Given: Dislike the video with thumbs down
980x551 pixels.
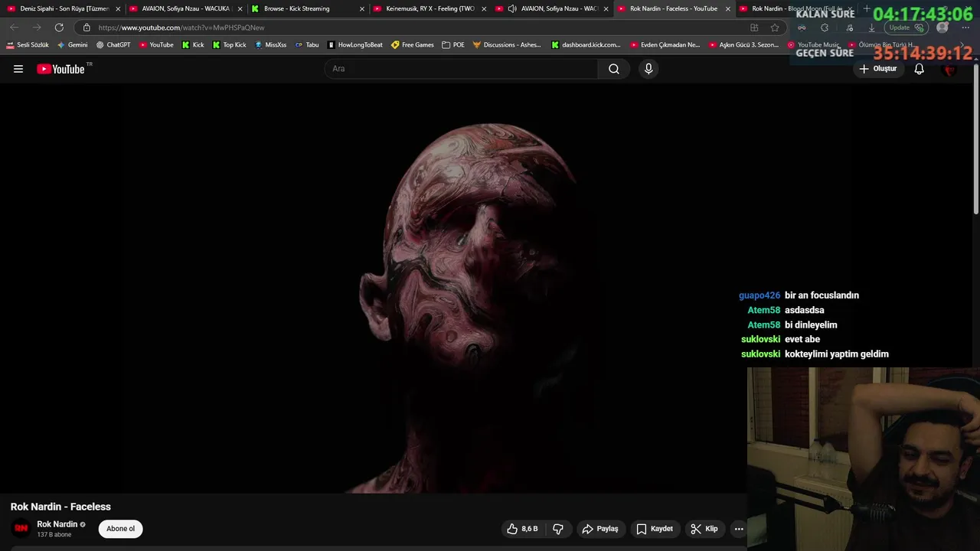Looking at the screenshot, I should (558, 529).
